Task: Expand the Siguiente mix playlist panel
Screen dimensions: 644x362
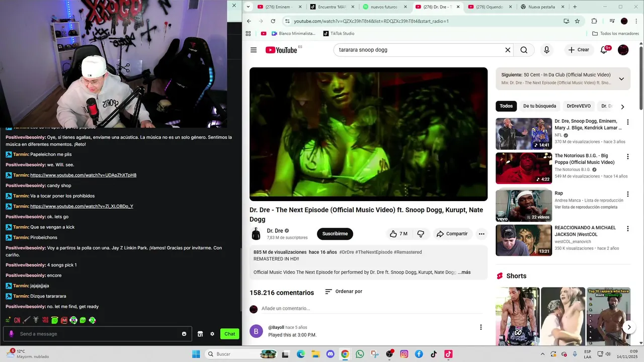Action: tap(621, 79)
